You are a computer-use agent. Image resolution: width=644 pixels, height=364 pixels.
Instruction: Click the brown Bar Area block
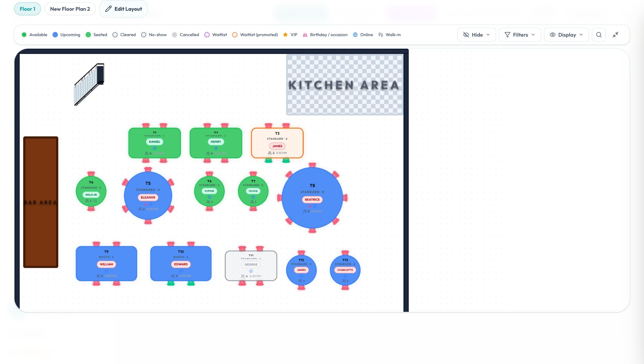41,202
